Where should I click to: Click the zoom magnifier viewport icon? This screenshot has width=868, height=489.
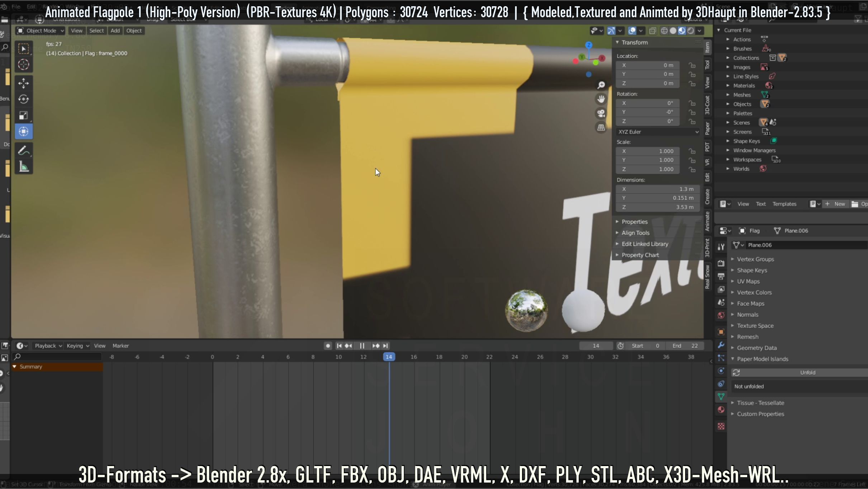point(601,85)
